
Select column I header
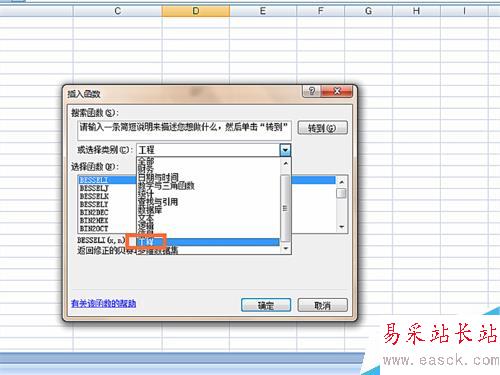pyautogui.click(x=464, y=11)
